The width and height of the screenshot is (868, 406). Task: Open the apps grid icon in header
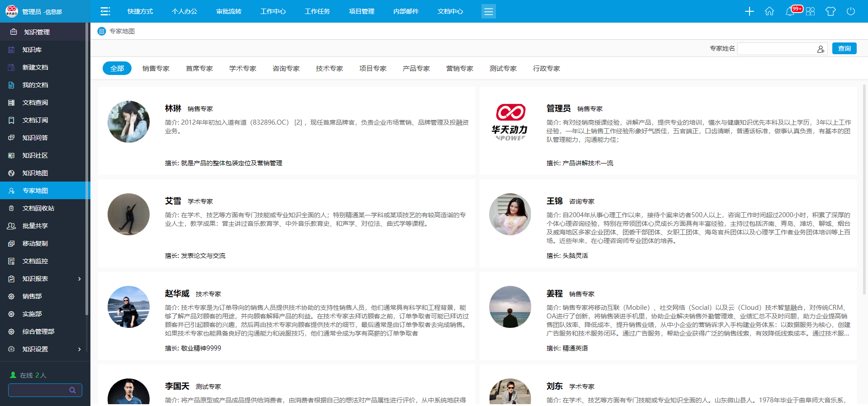point(810,11)
